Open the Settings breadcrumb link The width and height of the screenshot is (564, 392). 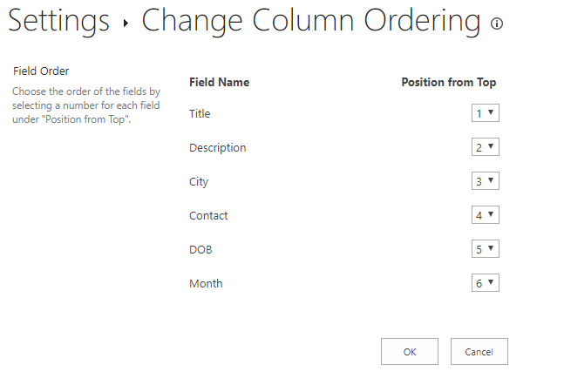[59, 21]
